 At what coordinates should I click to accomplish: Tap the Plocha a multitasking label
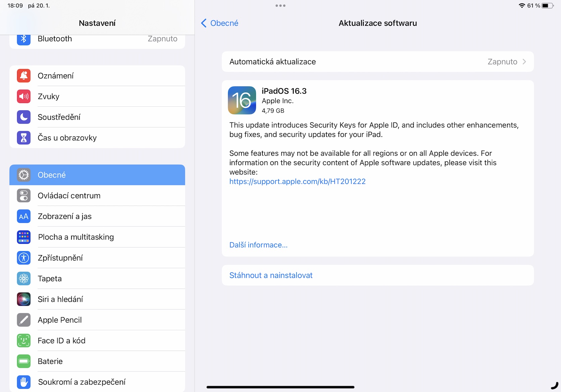76,237
